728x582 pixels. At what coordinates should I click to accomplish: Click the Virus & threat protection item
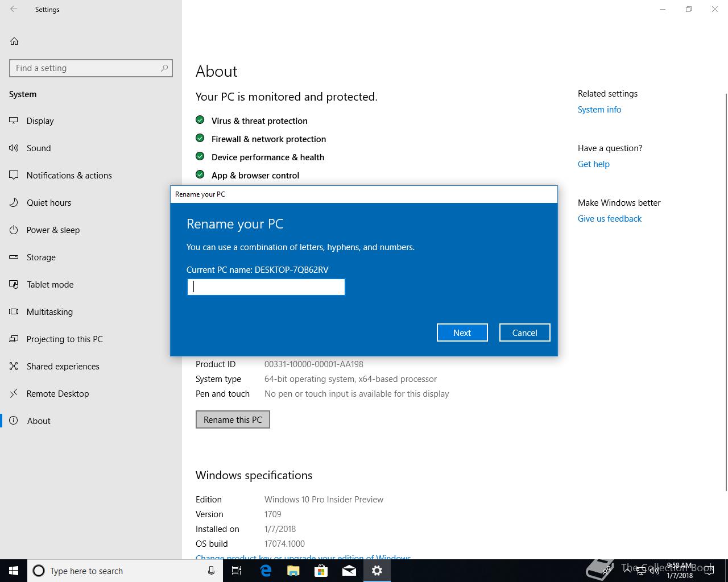[259, 120]
